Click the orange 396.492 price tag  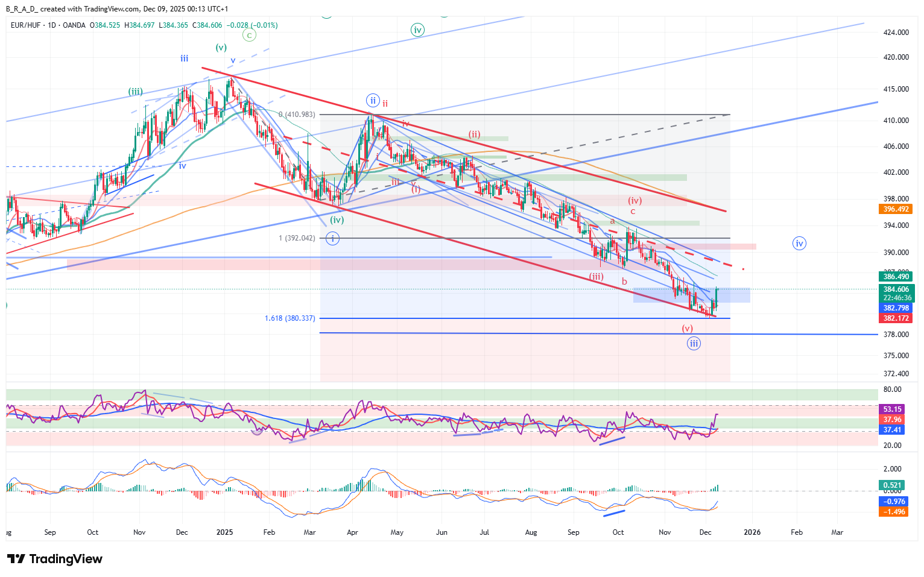click(x=896, y=209)
